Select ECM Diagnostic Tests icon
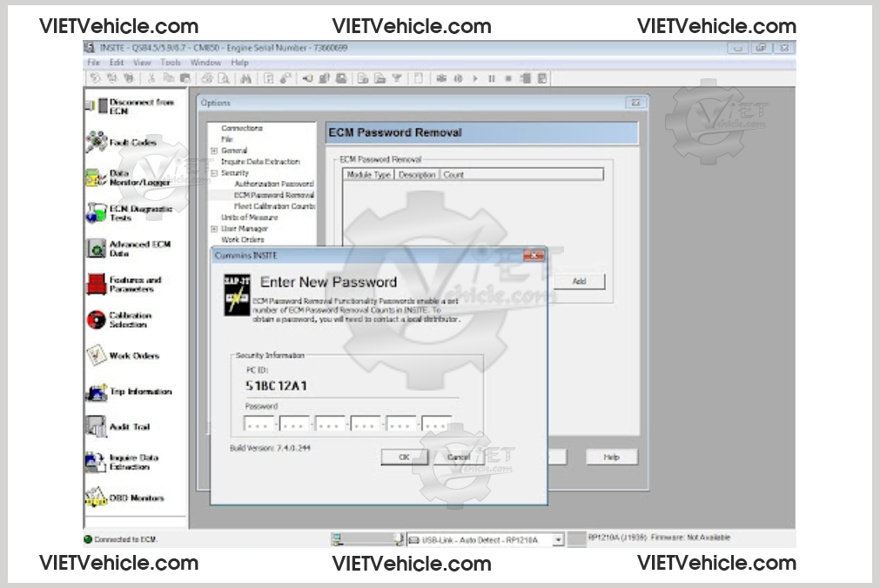This screenshot has width=880, height=588. pyautogui.click(x=96, y=213)
